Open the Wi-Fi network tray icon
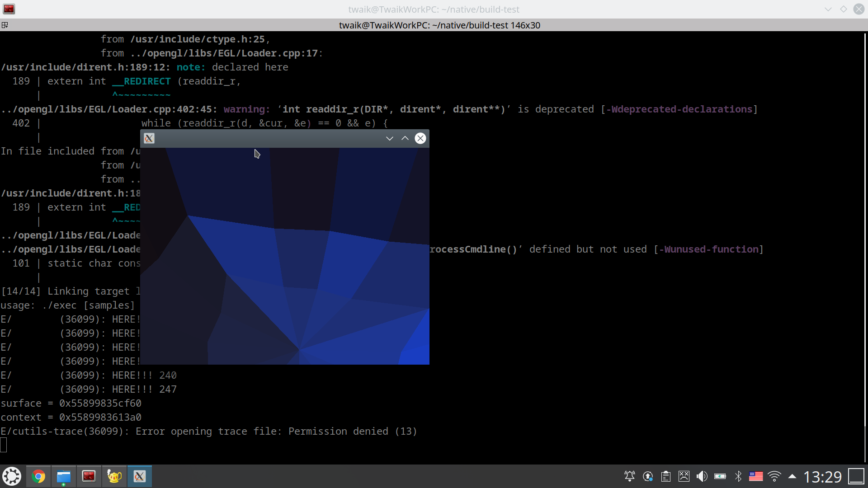The width and height of the screenshot is (868, 488). point(774,476)
